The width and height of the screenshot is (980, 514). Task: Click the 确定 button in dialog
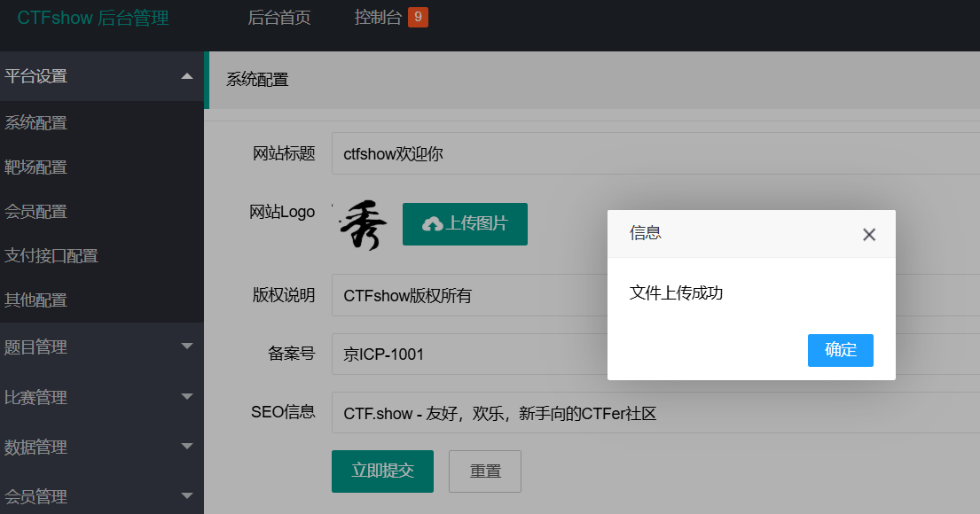840,350
